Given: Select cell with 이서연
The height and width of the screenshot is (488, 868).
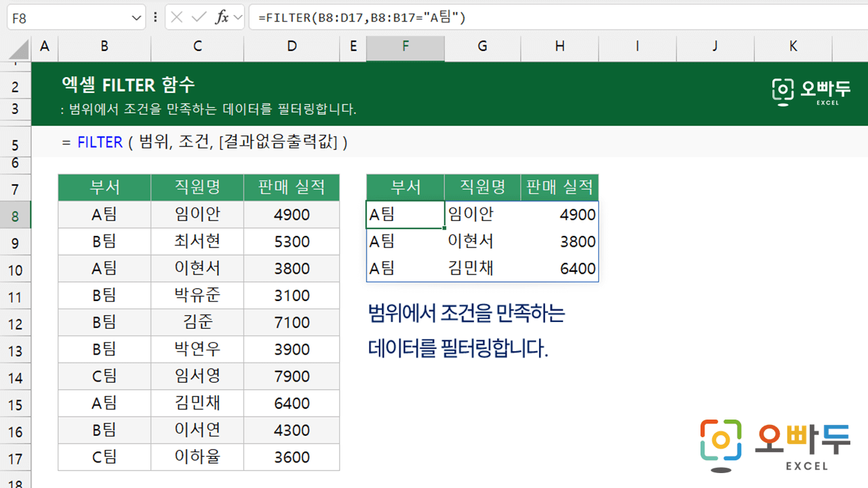Looking at the screenshot, I should click(197, 430).
